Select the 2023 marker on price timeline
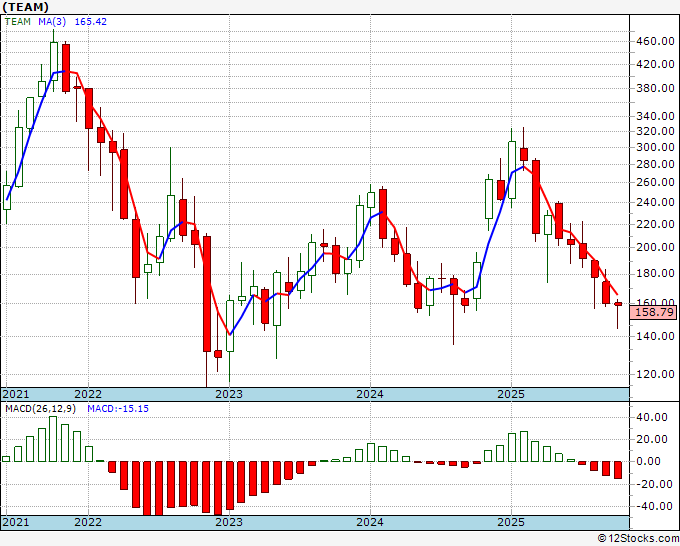This screenshot has height=546, width=680. (x=229, y=394)
